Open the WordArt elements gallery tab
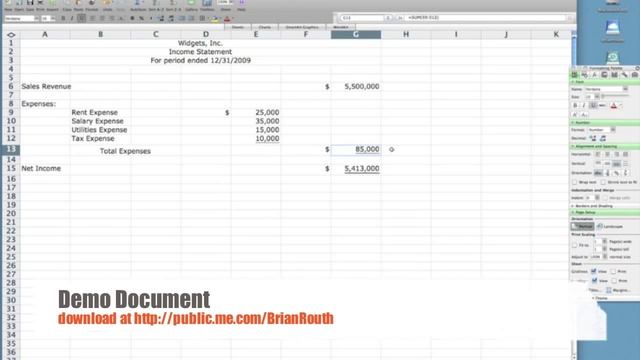Viewport: 640px width, 360px height. (340, 27)
